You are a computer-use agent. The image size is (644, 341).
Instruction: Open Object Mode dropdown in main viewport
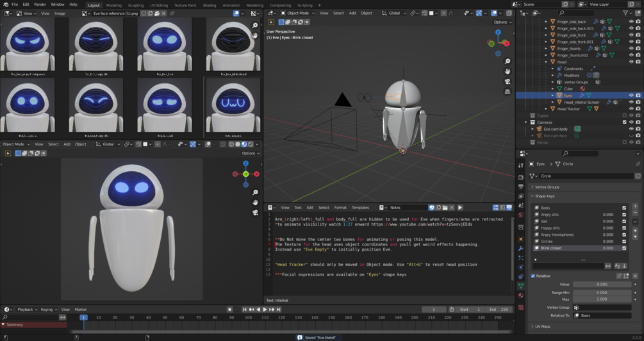point(298,13)
